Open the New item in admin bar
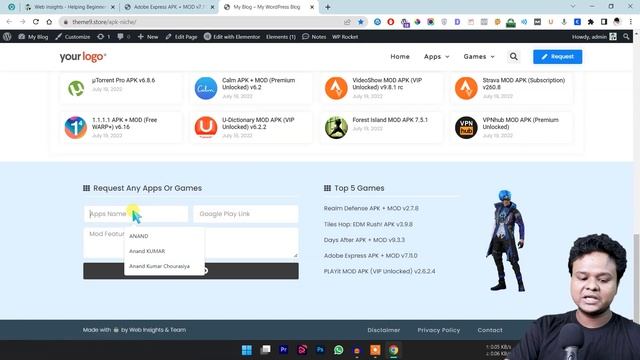This screenshot has height=360, width=640. coord(148,37)
